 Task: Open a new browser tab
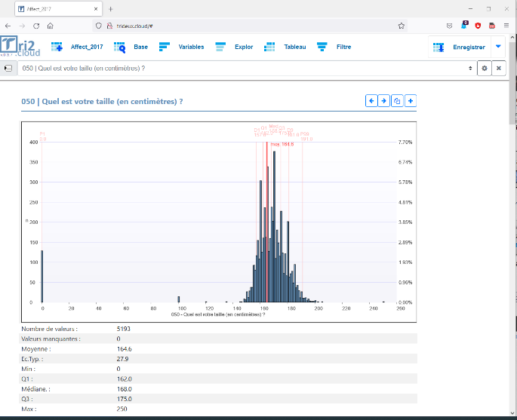pyautogui.click(x=111, y=9)
